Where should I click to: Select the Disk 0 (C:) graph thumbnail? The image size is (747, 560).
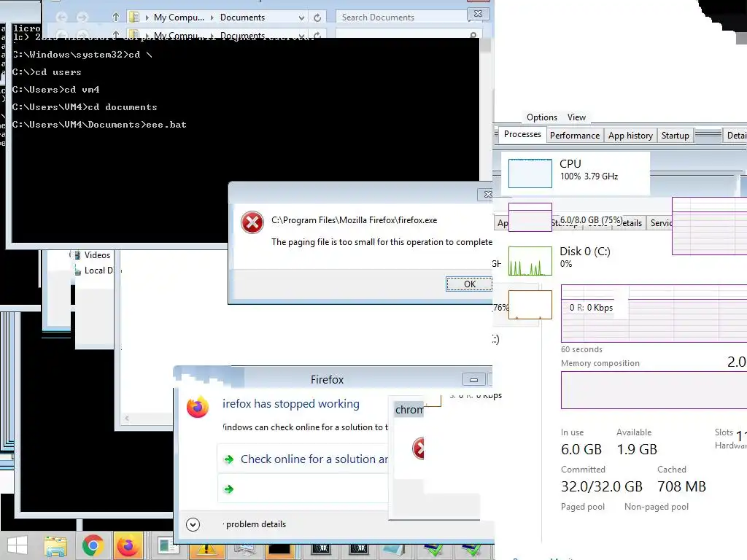pos(530,261)
